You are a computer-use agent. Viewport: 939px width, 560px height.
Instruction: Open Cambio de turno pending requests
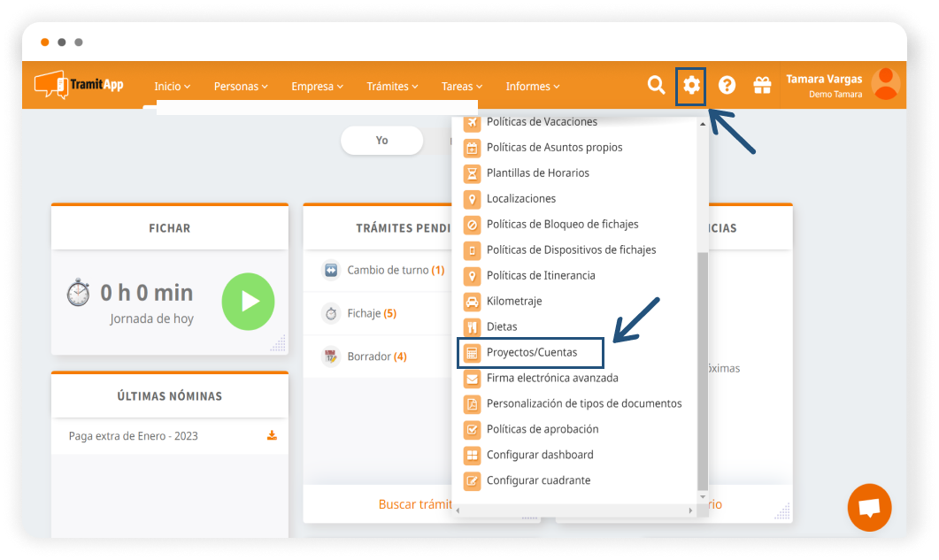[x=388, y=270]
